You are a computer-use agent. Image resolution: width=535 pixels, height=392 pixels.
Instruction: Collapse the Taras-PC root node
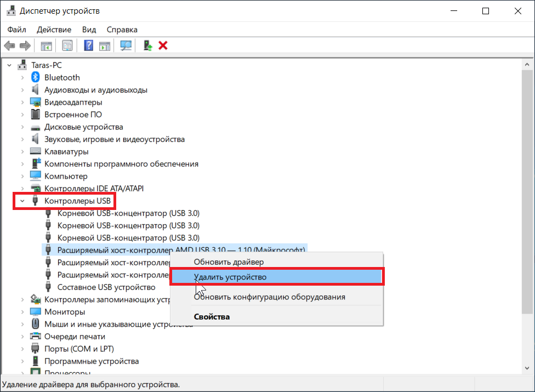pyautogui.click(x=9, y=65)
